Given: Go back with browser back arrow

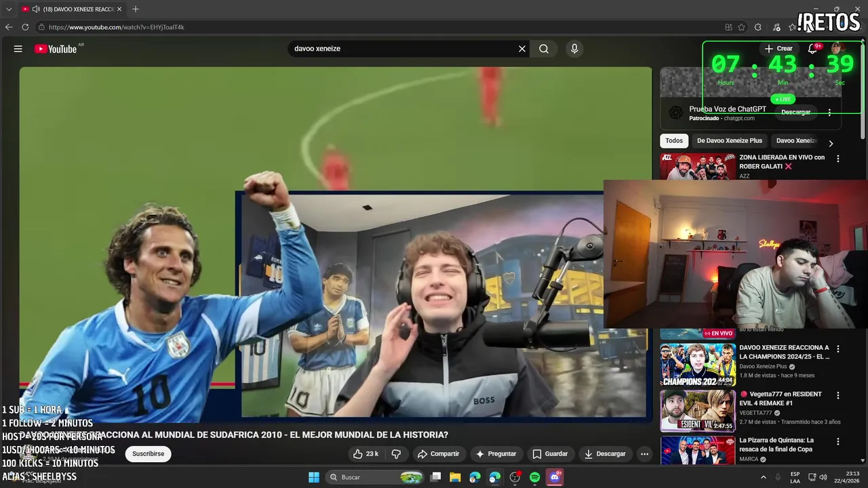Looking at the screenshot, I should [x=9, y=27].
